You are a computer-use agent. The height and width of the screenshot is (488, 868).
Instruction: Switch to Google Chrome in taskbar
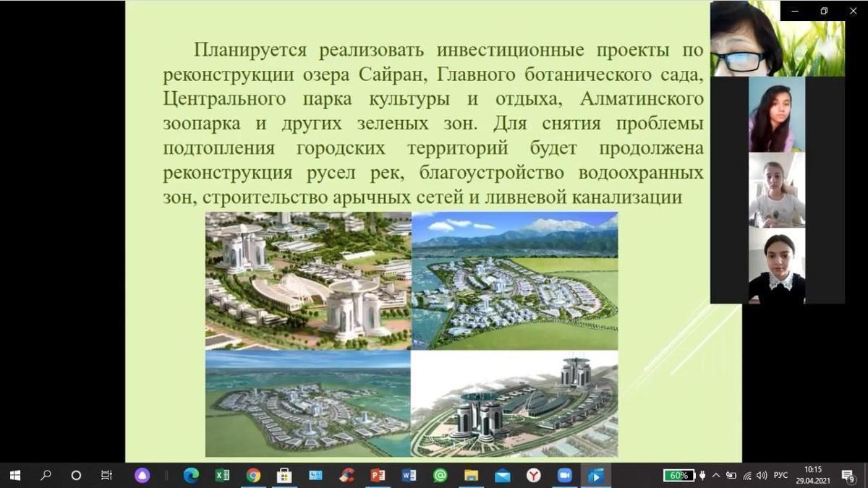(253, 475)
